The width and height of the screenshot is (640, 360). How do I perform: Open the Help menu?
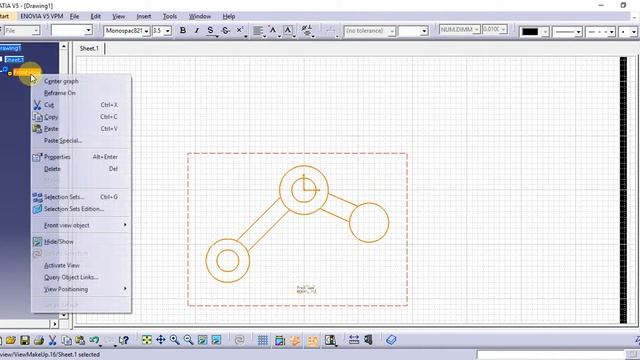coord(229,16)
